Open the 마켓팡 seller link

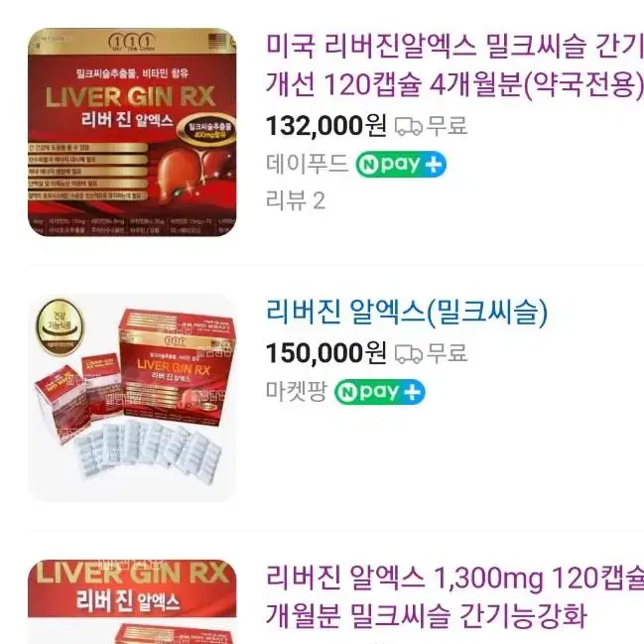tap(297, 391)
